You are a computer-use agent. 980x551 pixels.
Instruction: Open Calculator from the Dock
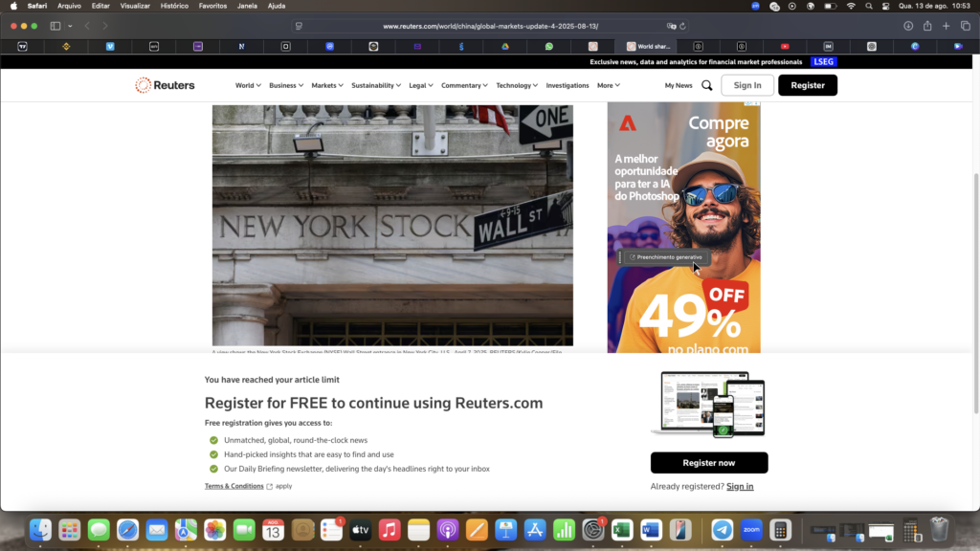tap(780, 530)
